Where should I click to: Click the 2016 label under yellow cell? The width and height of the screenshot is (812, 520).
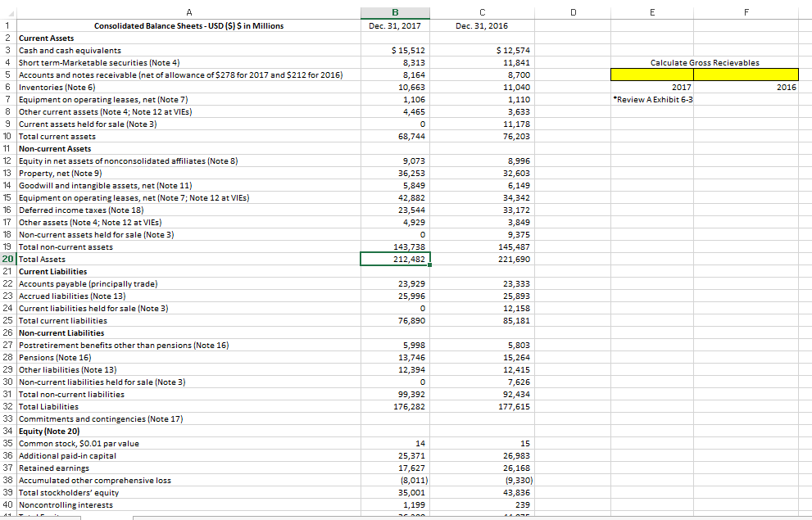(746, 88)
